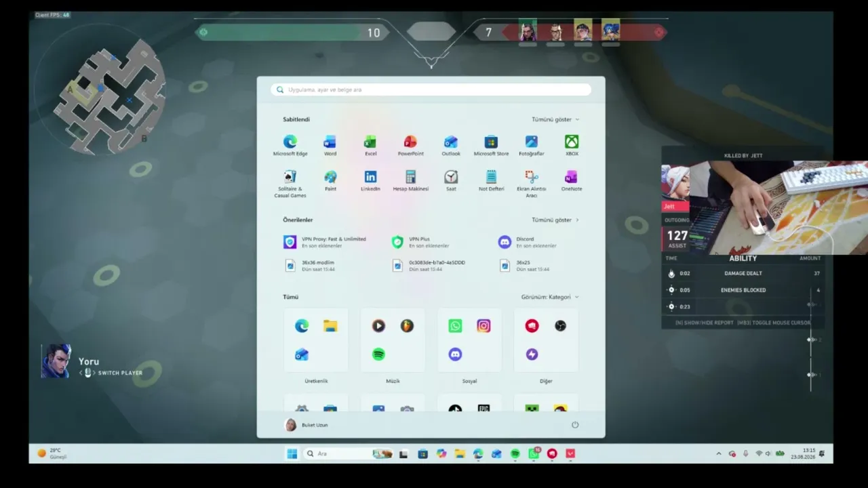Viewport: 868px width, 488px height.
Task: Start PowerPoint from the pinned apps
Action: coord(410,145)
